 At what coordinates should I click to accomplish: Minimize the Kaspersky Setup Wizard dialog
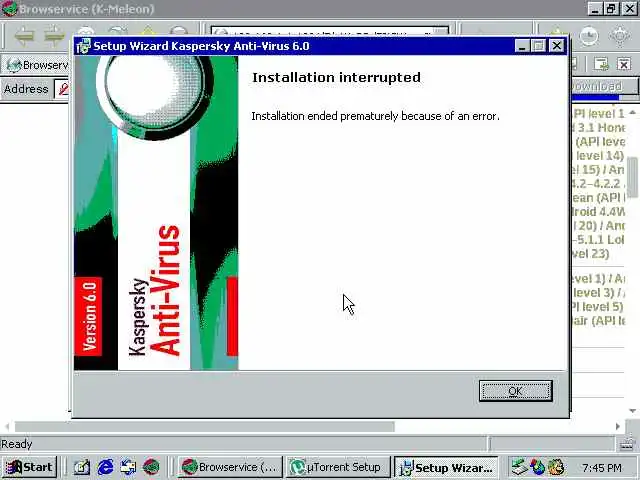pos(522,46)
